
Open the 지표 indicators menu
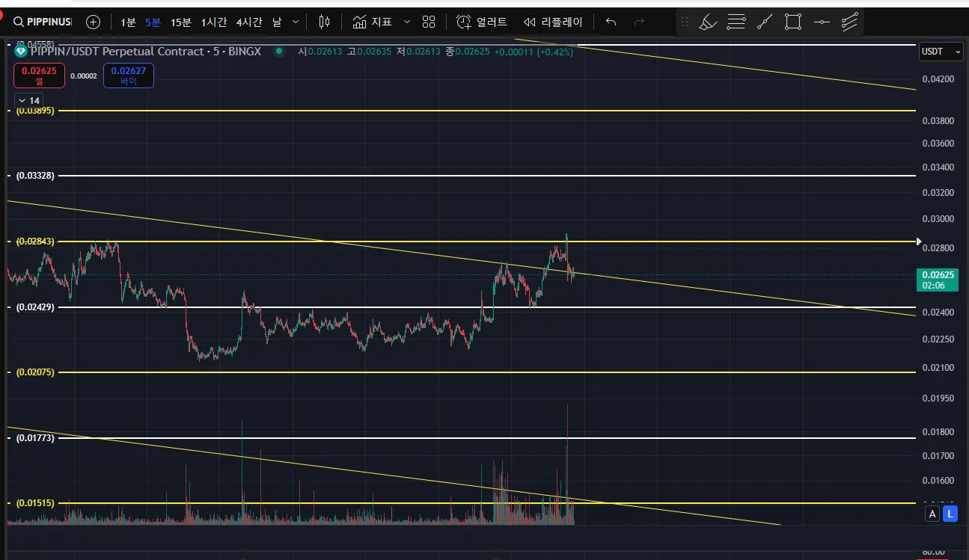pyautogui.click(x=373, y=22)
